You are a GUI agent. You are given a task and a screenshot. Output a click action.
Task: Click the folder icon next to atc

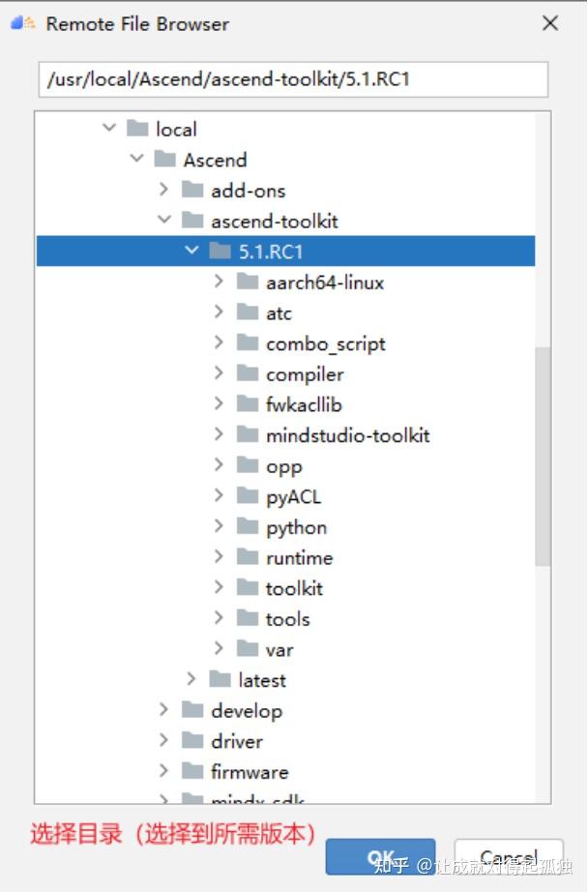(x=248, y=312)
